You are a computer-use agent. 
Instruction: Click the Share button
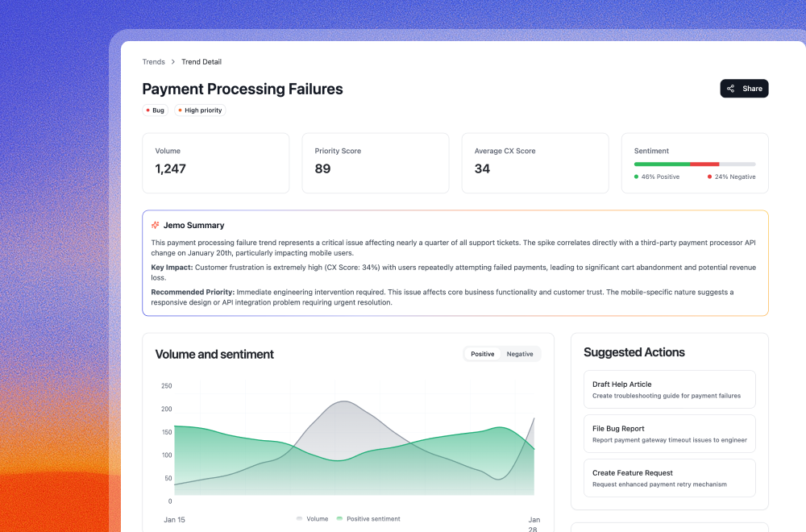744,89
